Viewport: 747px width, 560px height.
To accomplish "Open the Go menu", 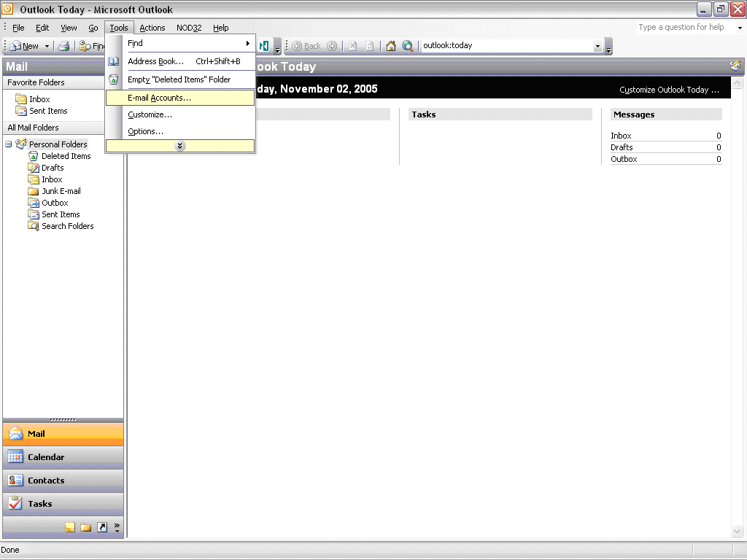I will coord(93,28).
